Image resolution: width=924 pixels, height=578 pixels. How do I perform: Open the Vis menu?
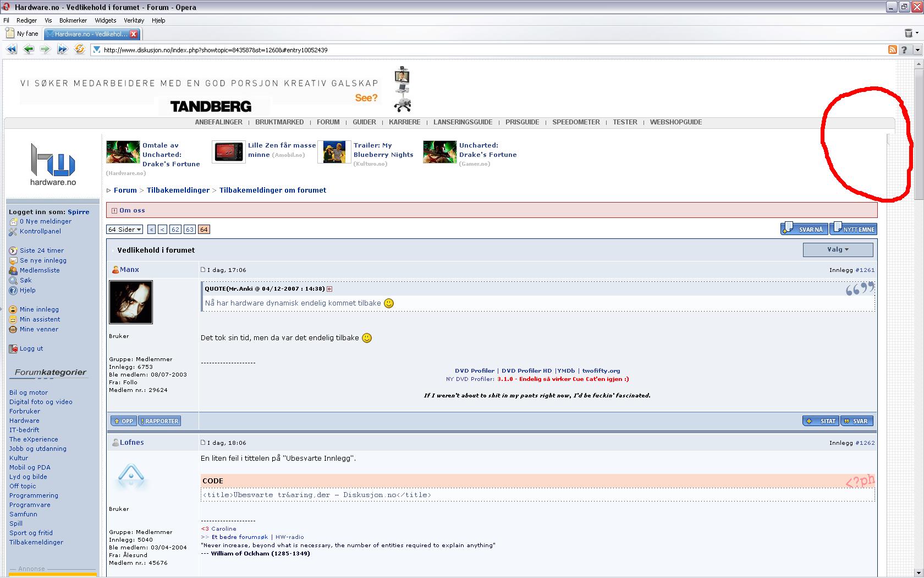tap(48, 20)
